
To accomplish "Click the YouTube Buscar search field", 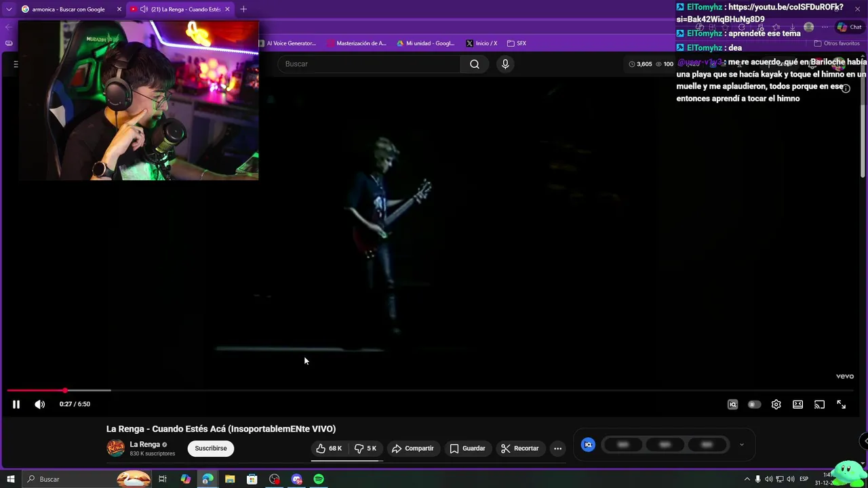I will [x=369, y=64].
